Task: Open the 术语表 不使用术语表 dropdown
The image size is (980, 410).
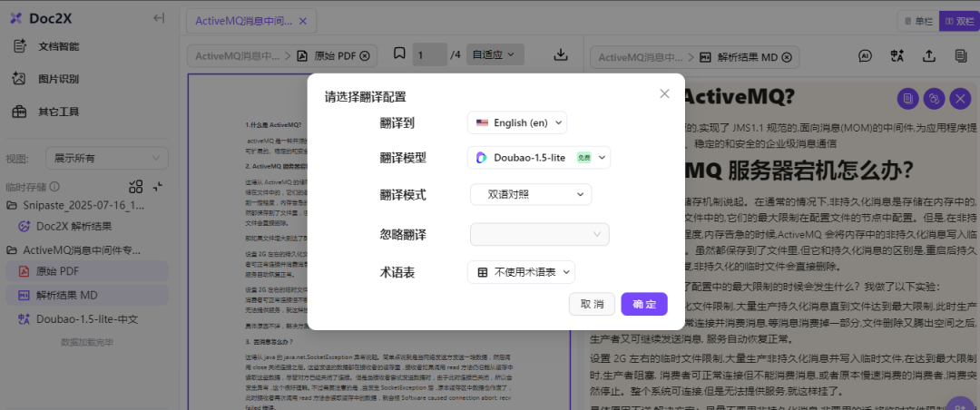Action: tap(521, 272)
